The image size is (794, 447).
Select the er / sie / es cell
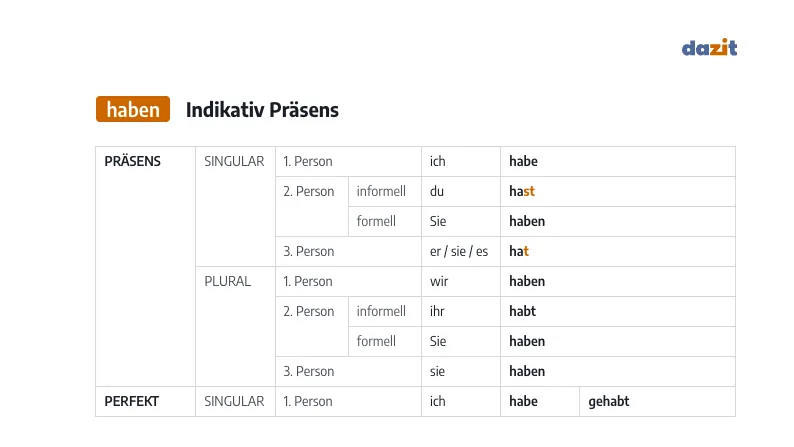(459, 252)
